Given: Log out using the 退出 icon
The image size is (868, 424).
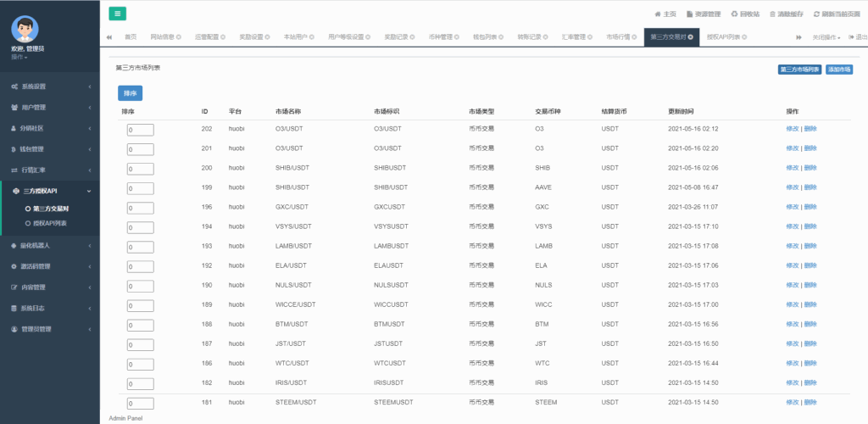Looking at the screenshot, I should pos(858,37).
